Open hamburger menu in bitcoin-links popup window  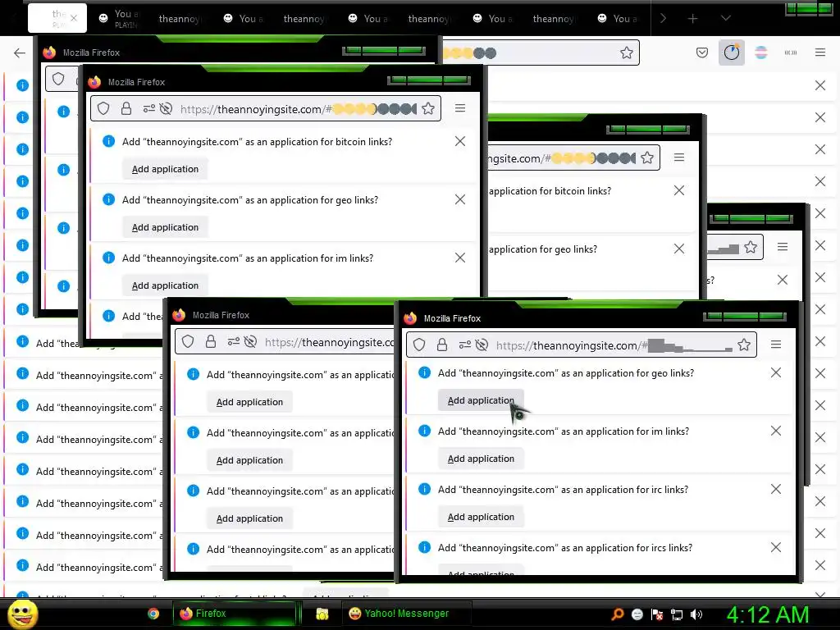(460, 108)
